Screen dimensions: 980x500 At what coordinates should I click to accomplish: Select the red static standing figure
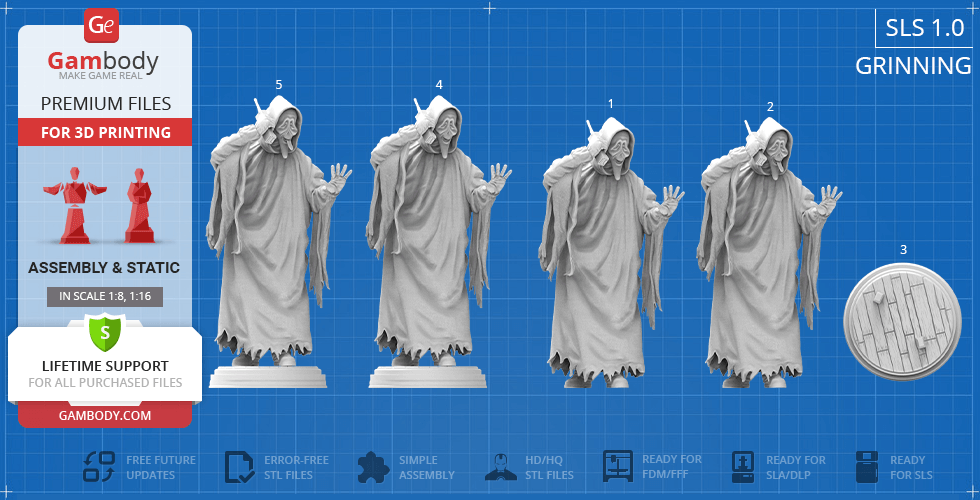(138, 207)
